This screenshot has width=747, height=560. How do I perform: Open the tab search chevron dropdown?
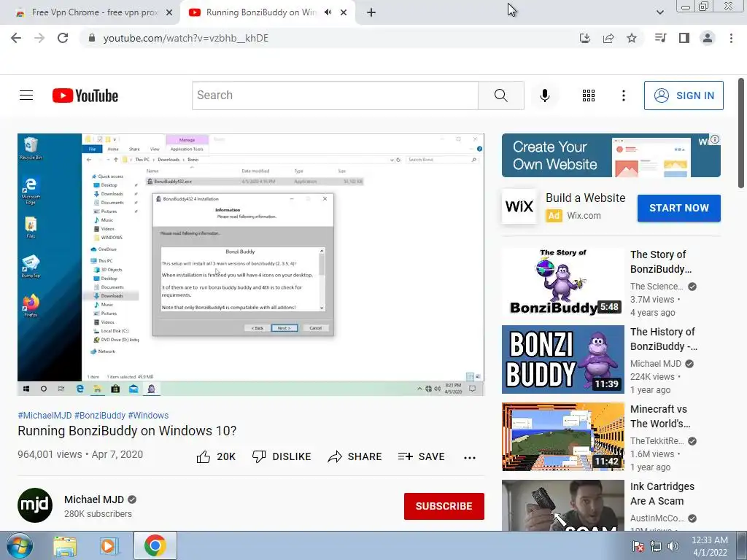(659, 12)
